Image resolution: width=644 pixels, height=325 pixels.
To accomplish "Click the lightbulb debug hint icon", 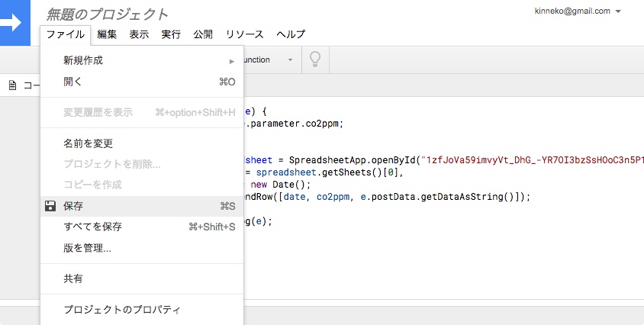I will (x=314, y=60).
